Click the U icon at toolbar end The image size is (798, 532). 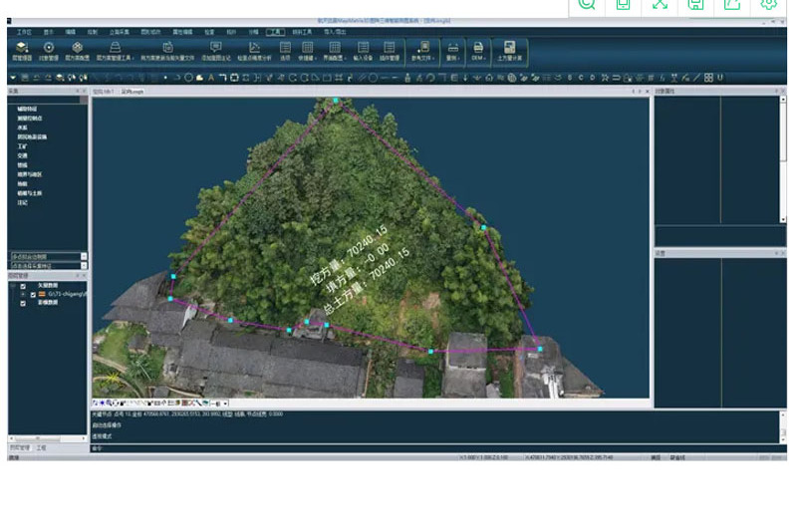coord(720,78)
